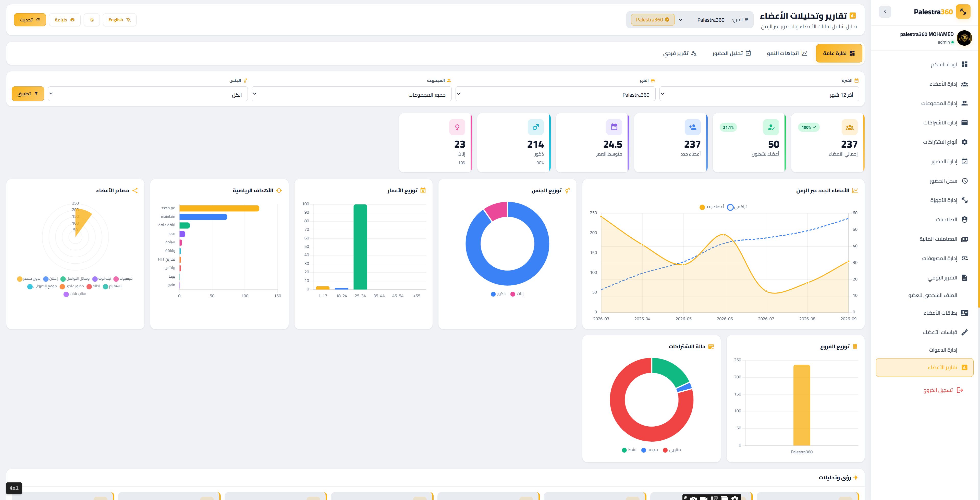The width and height of the screenshot is (980, 500).
Task: Click the طباعة print button
Action: click(x=65, y=20)
